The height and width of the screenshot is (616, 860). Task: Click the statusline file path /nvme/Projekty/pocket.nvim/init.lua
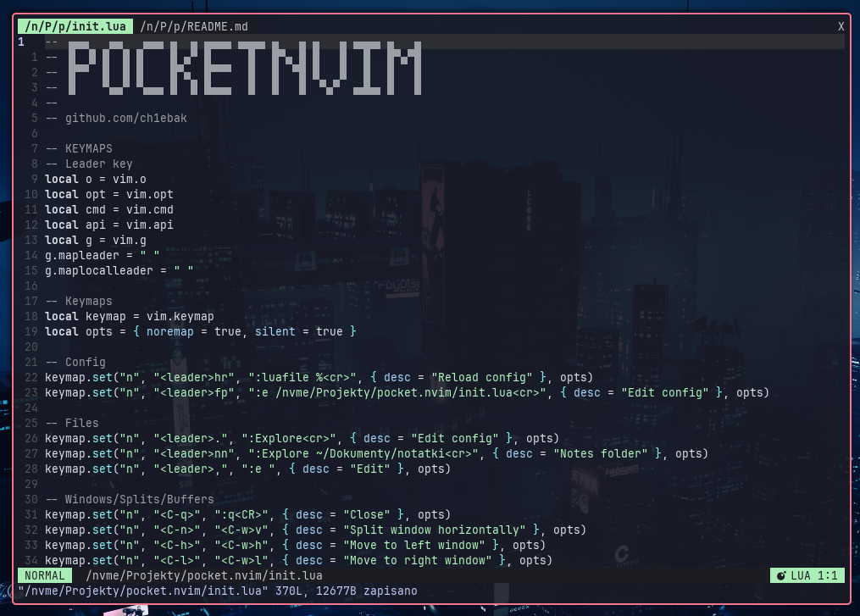pyautogui.click(x=204, y=575)
